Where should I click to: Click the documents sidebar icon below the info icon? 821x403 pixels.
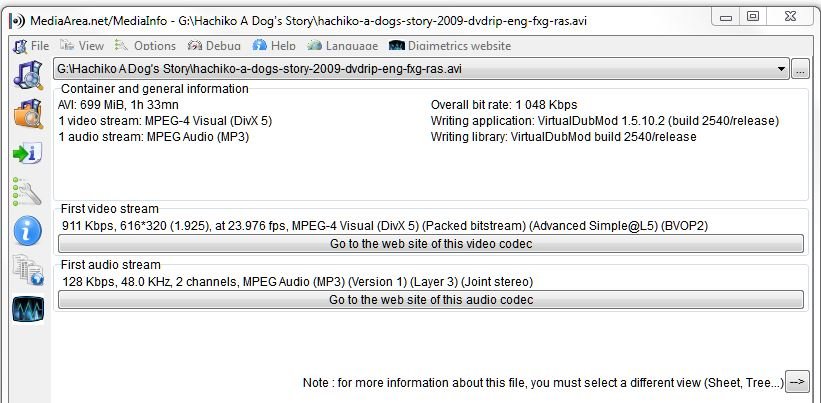pyautogui.click(x=26, y=270)
